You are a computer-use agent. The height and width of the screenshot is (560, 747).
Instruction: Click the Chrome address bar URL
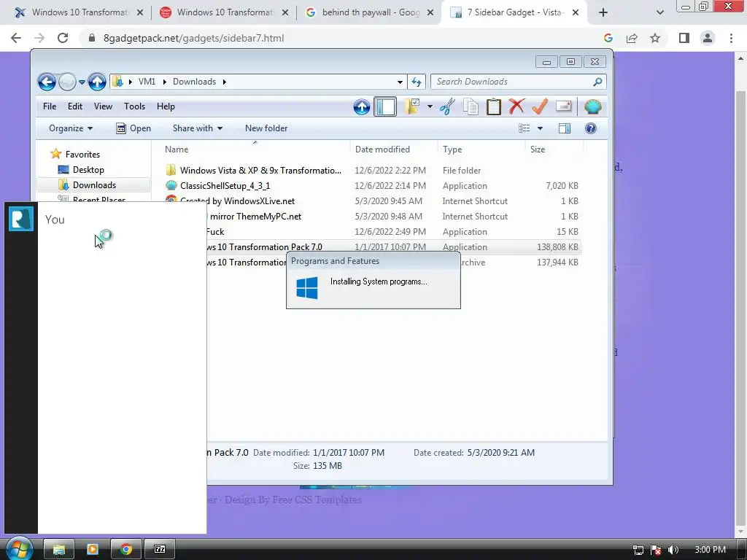[193, 38]
